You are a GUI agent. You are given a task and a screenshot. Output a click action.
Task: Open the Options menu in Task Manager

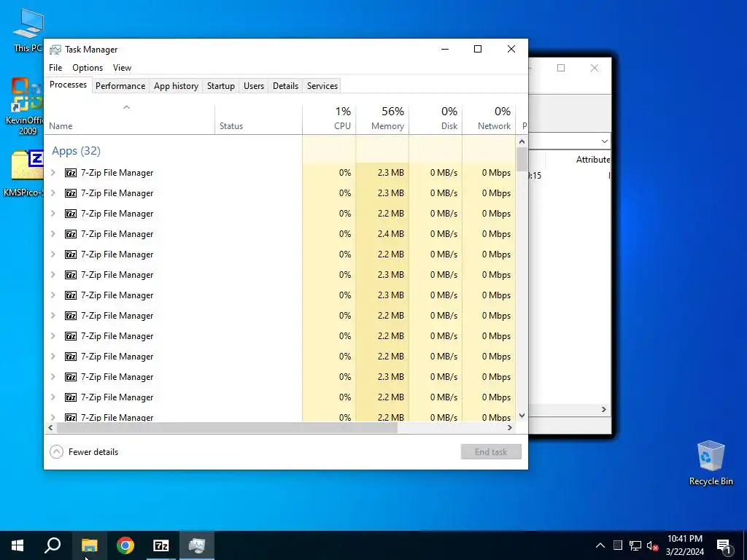pos(88,68)
